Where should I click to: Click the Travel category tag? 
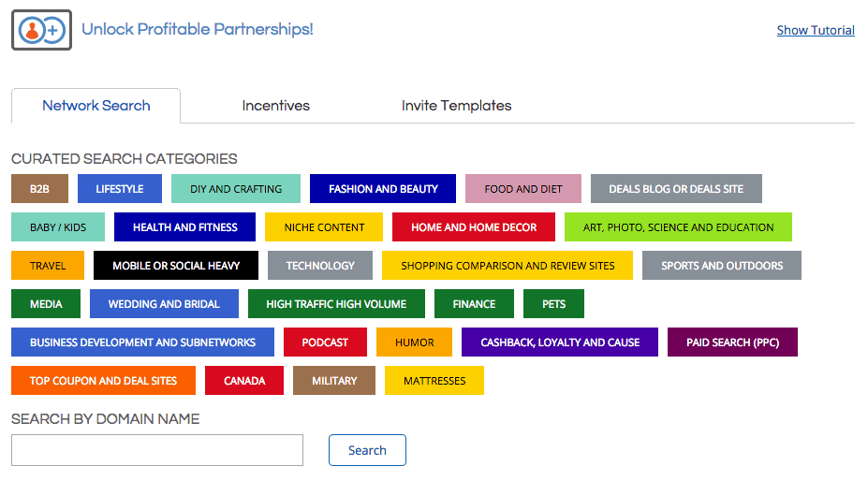[48, 266]
